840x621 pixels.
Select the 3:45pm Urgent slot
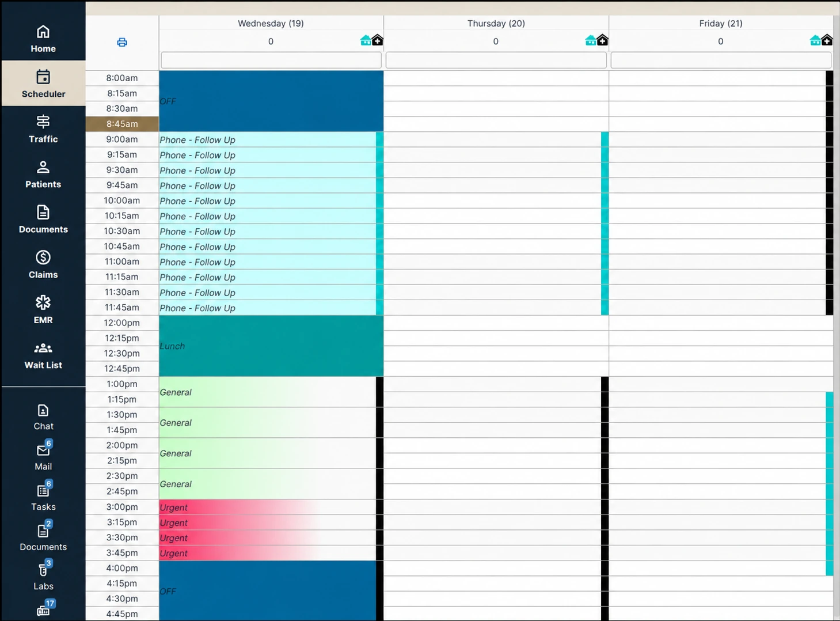pyautogui.click(x=268, y=553)
